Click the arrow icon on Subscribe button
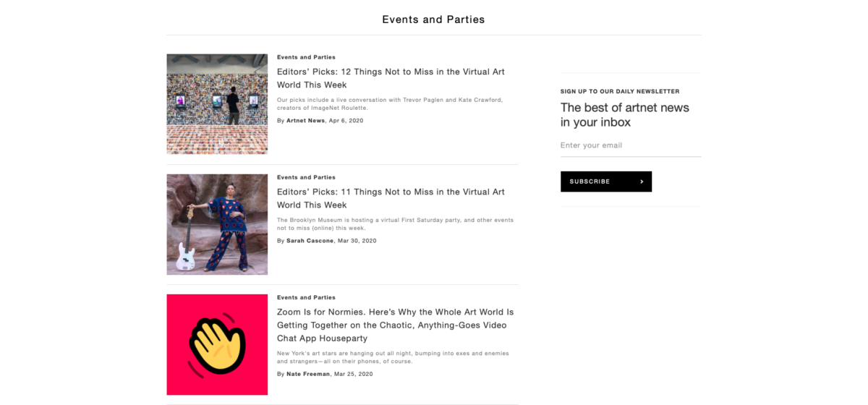 [x=642, y=182]
